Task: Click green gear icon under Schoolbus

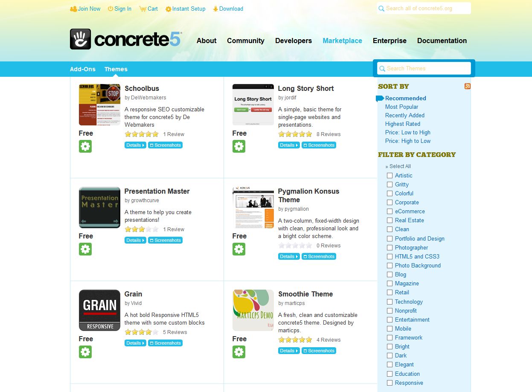Action: pos(85,146)
